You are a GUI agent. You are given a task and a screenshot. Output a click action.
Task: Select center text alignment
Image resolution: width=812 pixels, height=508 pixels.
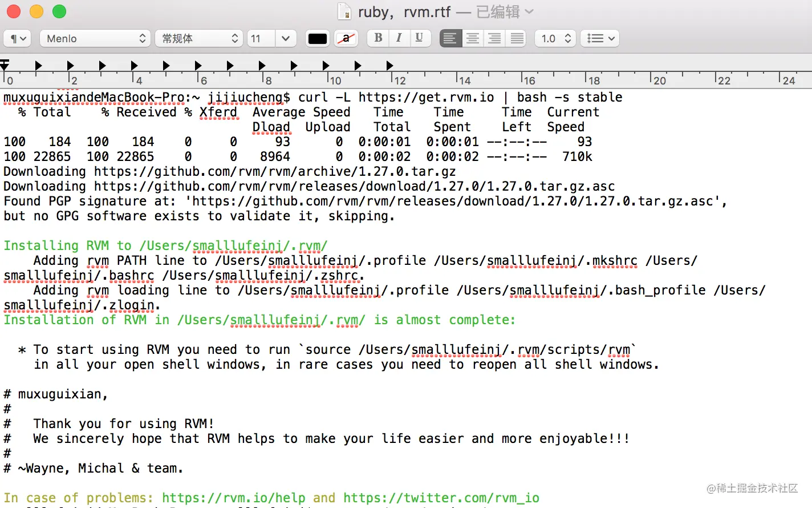click(x=472, y=38)
